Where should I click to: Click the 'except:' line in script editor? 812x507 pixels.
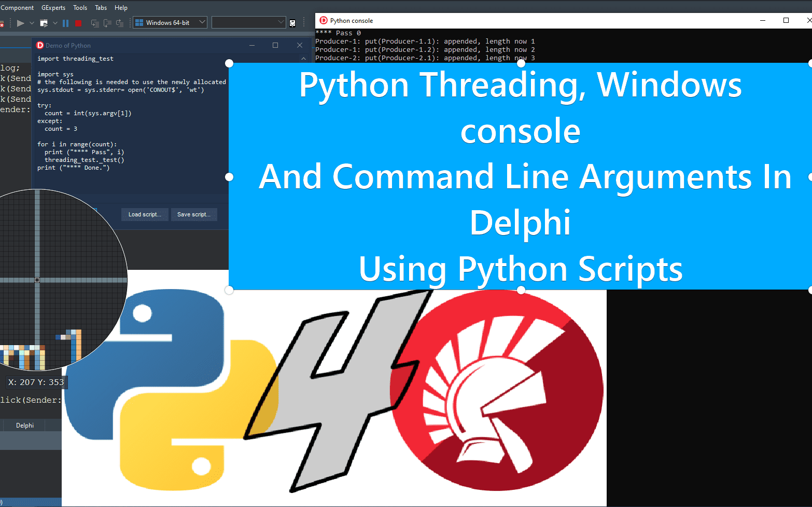(50, 121)
